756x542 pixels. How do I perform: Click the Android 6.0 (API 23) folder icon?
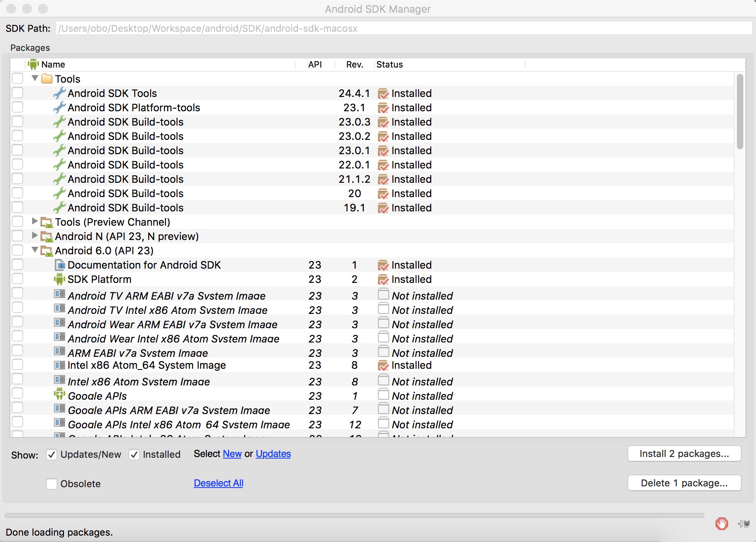point(47,251)
